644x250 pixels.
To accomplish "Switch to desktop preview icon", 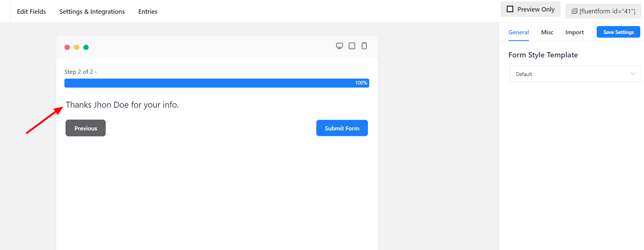I will click(339, 46).
